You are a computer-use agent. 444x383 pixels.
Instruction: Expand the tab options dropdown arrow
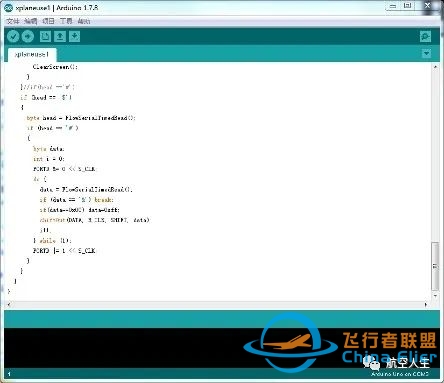pos(426,54)
